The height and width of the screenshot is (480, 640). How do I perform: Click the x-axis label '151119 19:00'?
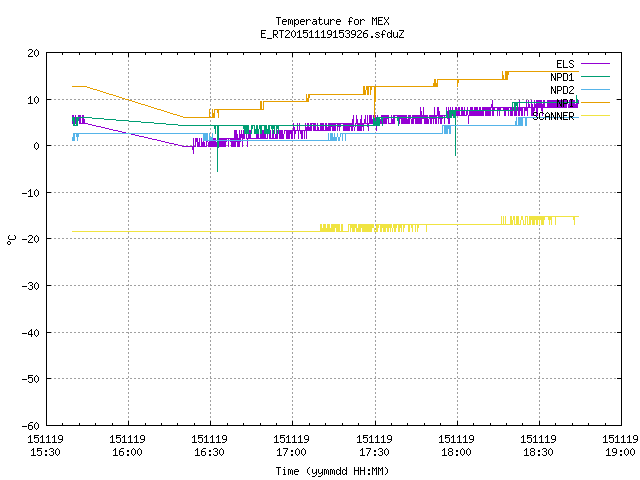tap(620, 446)
